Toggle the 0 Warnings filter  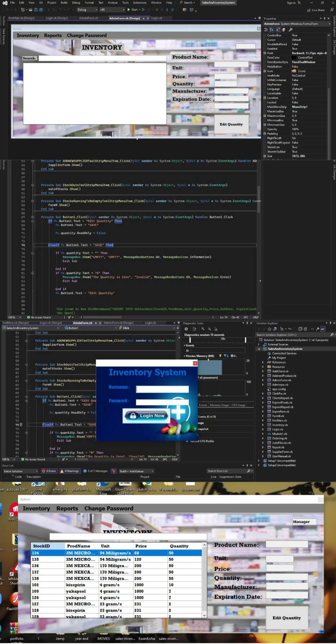[70, 471]
